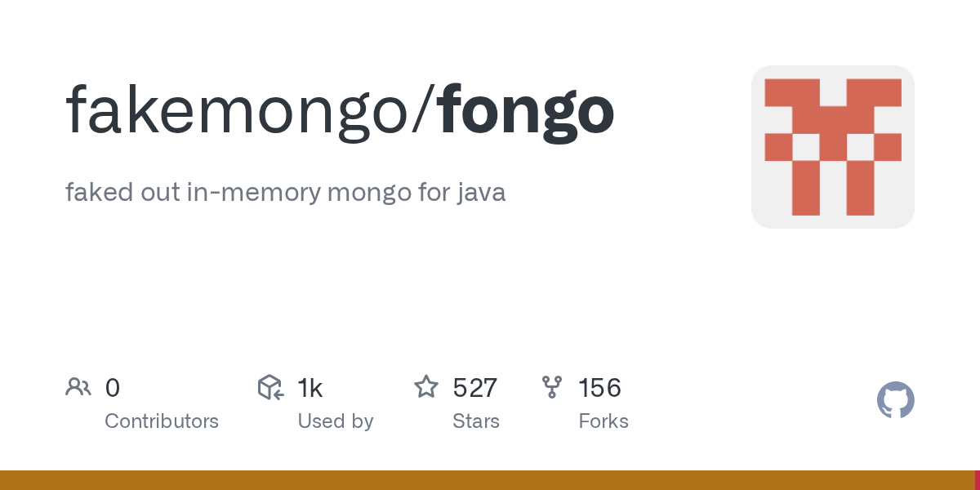
Task: Click the contributors count 0
Action: [113, 388]
